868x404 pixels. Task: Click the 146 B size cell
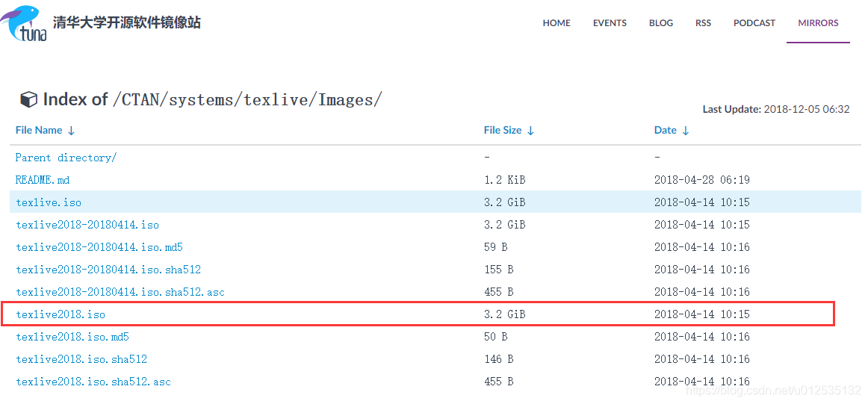pyautogui.click(x=499, y=359)
